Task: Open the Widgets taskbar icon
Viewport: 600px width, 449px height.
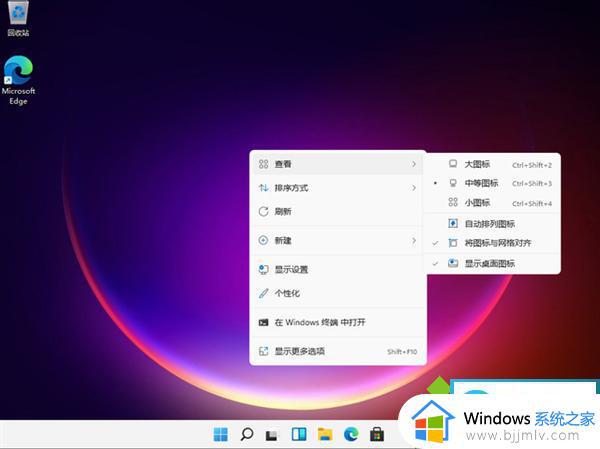Action: pos(299,434)
